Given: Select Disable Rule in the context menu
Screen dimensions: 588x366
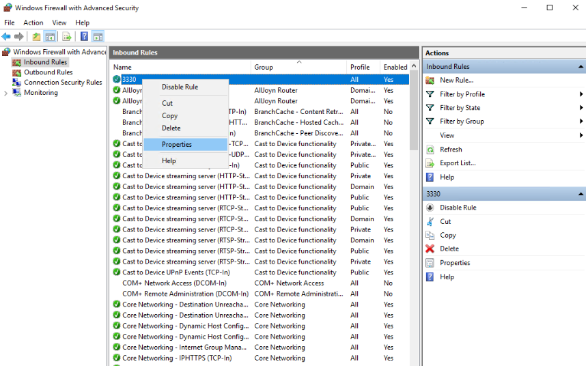Looking at the screenshot, I should 180,87.
